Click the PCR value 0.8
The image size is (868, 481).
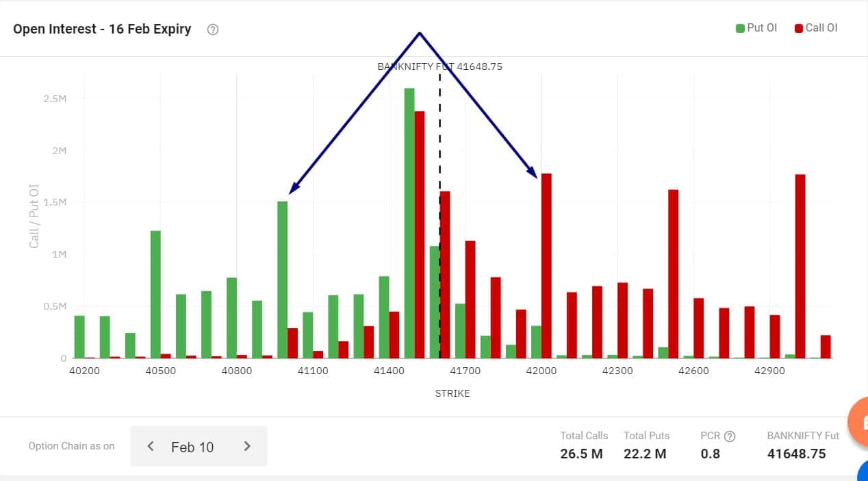[x=711, y=454]
